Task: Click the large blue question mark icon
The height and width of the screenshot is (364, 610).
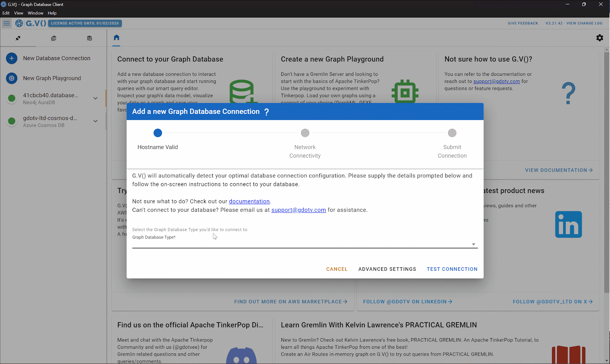Action: tap(568, 93)
